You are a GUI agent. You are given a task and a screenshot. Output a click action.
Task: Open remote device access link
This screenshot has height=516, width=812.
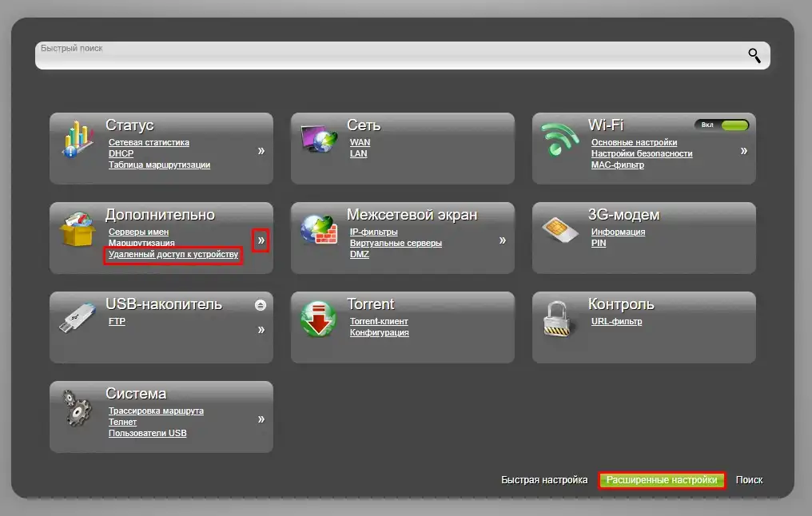click(x=173, y=255)
